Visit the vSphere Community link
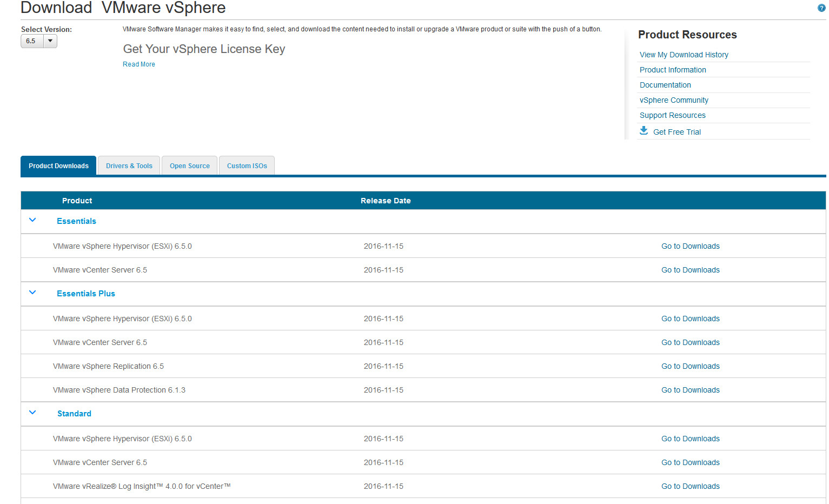This screenshot has width=829, height=504. click(x=674, y=100)
